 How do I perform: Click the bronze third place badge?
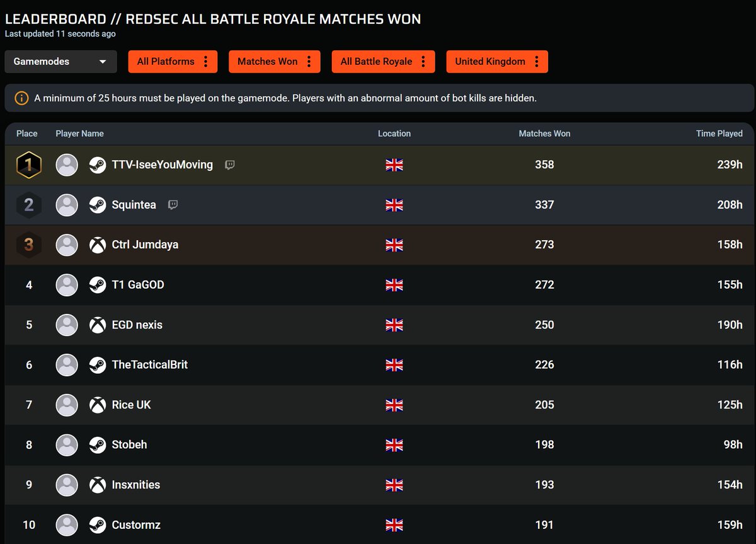[x=29, y=245]
